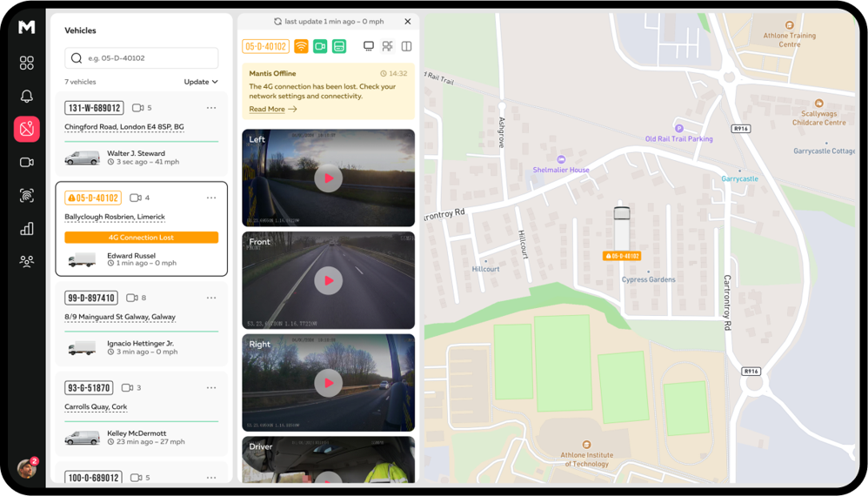Click the green camera status icon

pos(320,46)
